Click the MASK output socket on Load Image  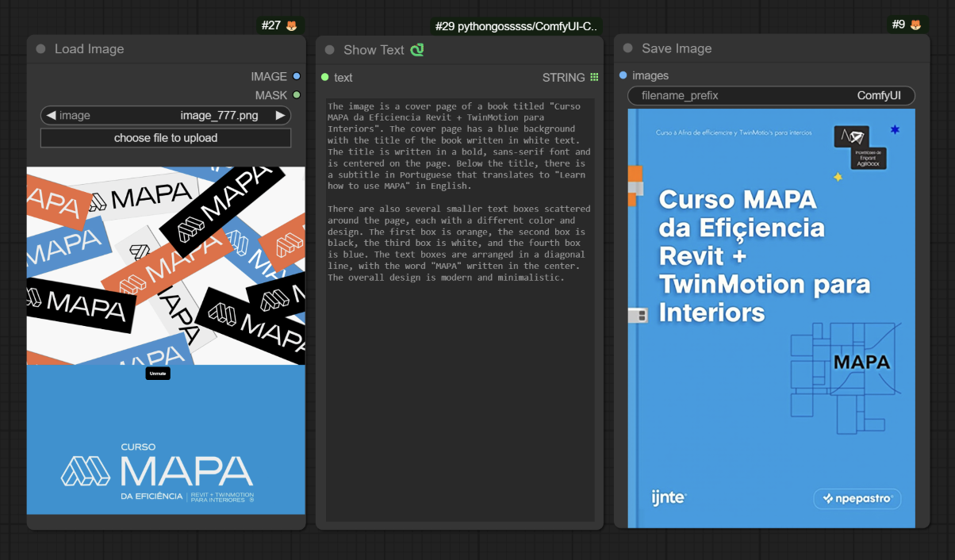pos(297,95)
